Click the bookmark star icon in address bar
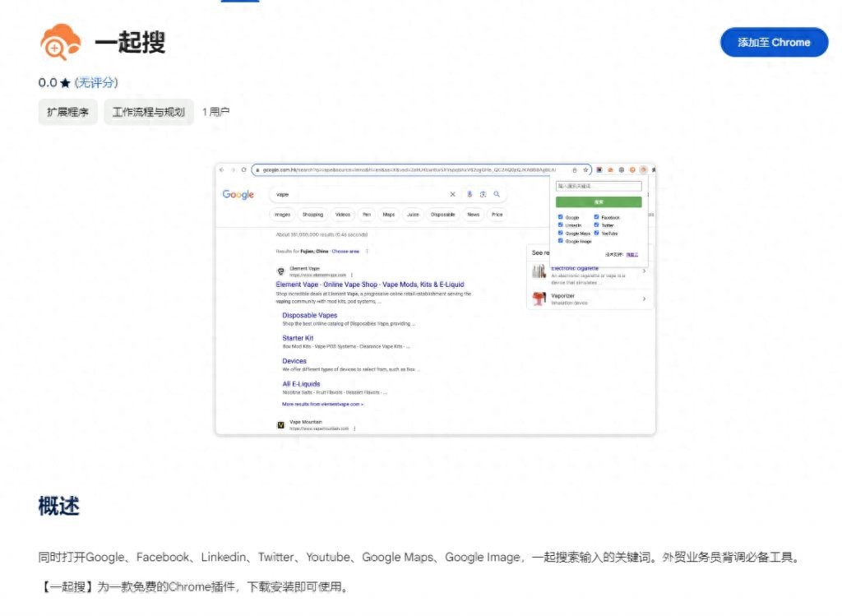Screen dimensions: 842x616 point(585,169)
